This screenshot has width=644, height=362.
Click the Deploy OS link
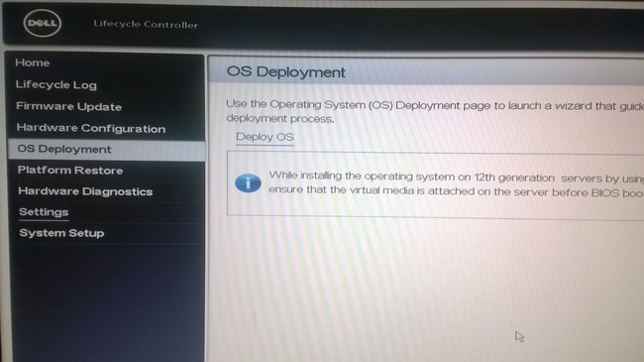pyautogui.click(x=265, y=137)
